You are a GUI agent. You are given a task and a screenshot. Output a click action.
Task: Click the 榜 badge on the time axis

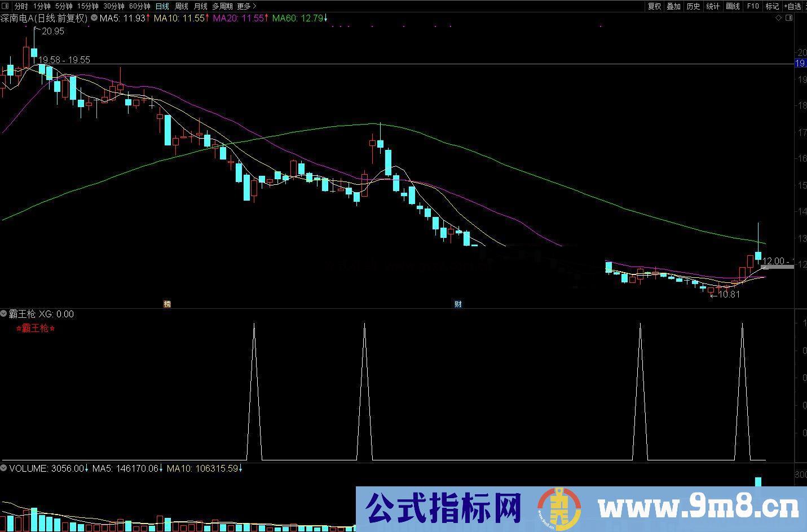pos(167,304)
